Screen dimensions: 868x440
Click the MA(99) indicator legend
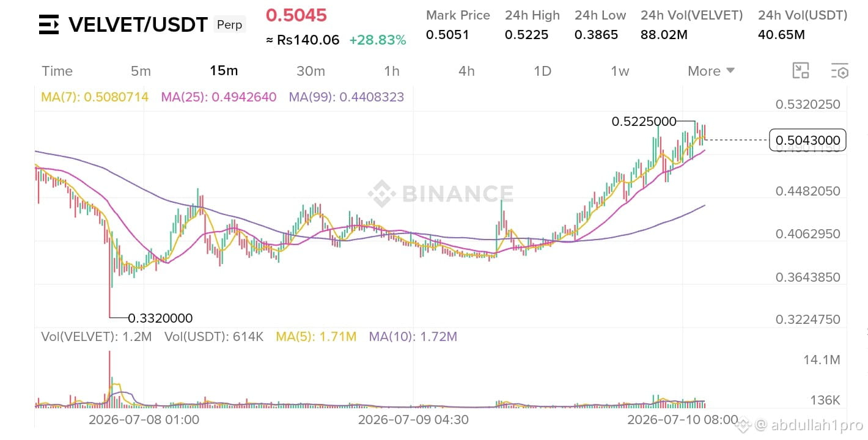click(x=347, y=97)
